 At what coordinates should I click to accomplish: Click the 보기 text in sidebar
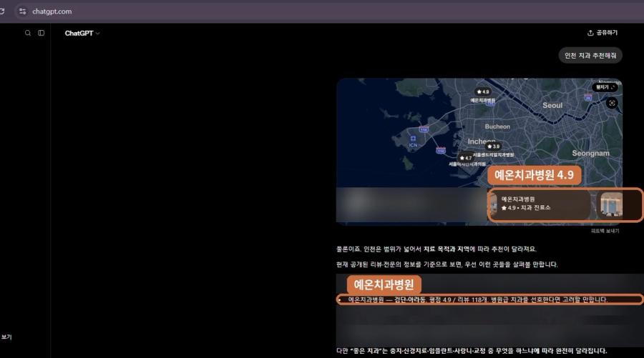6,337
